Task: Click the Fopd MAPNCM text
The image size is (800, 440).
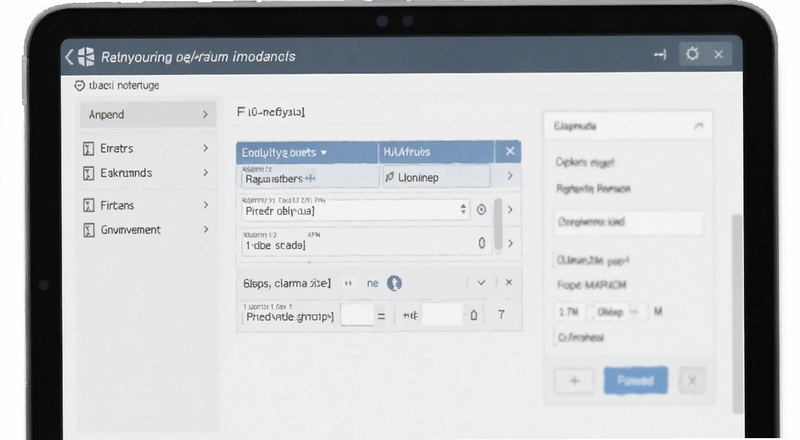Action: [591, 285]
